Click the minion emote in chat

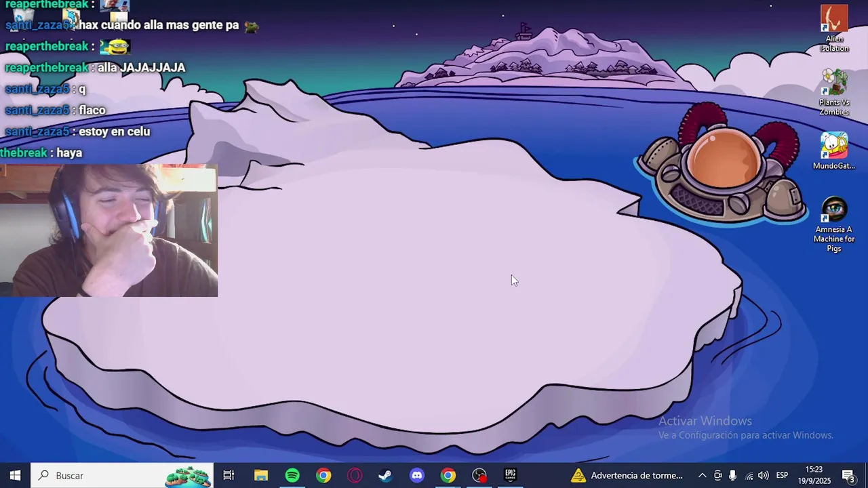point(117,47)
